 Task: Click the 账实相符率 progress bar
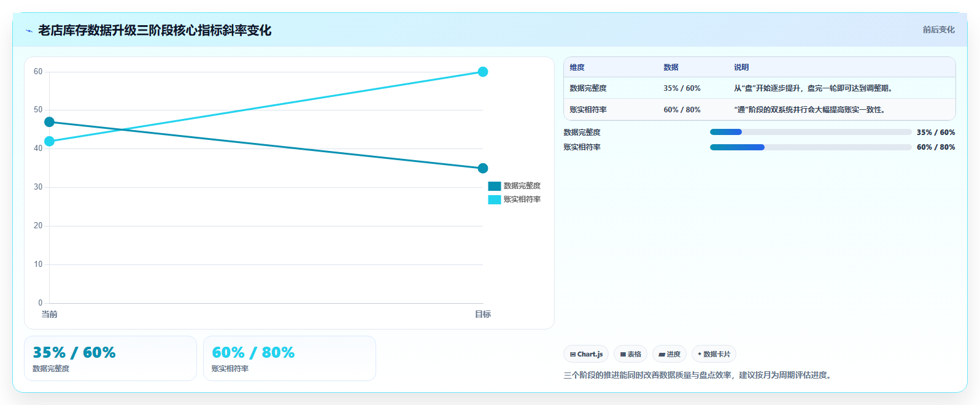811,147
